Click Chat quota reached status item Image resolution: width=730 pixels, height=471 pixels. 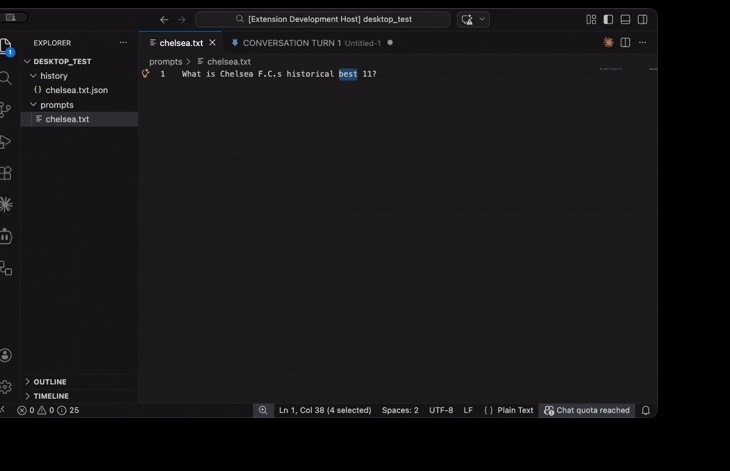(587, 410)
